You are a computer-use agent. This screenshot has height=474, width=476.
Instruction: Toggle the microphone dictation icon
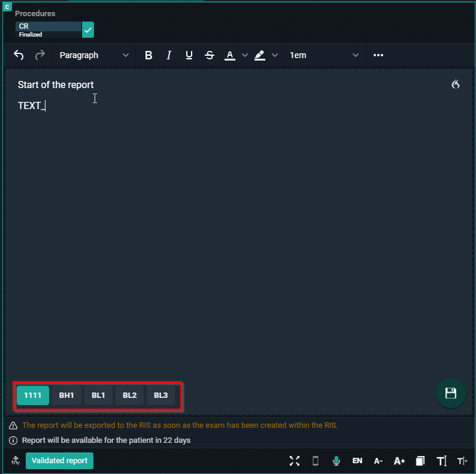336,461
